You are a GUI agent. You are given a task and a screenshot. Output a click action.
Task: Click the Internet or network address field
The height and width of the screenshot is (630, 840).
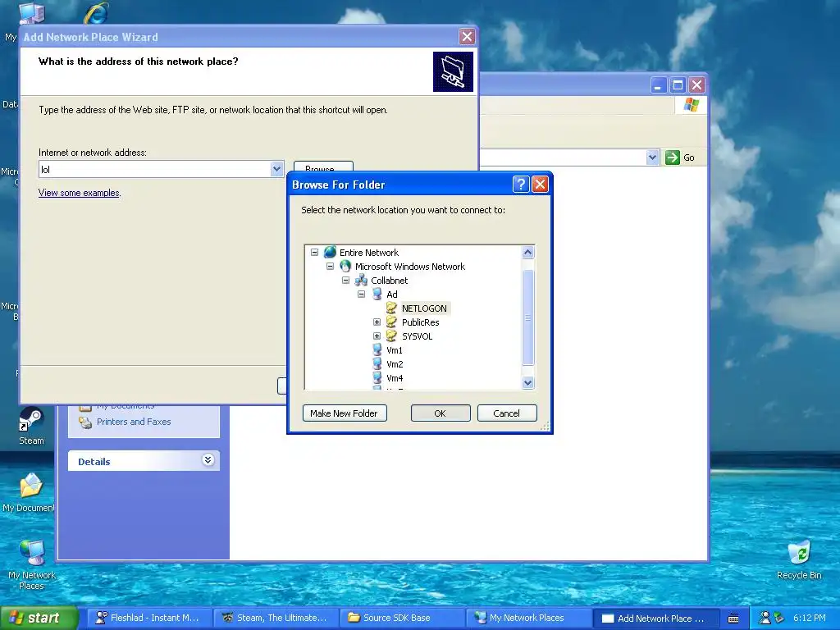pos(154,169)
